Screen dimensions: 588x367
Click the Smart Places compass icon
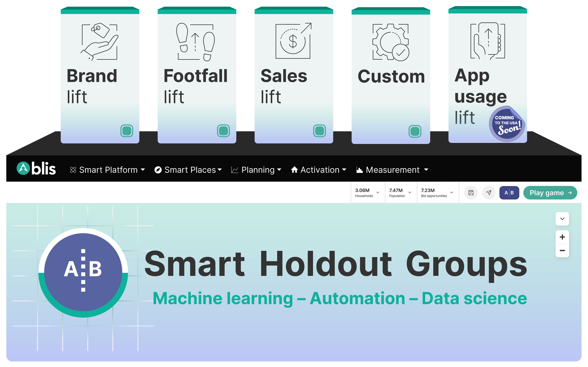tap(158, 170)
